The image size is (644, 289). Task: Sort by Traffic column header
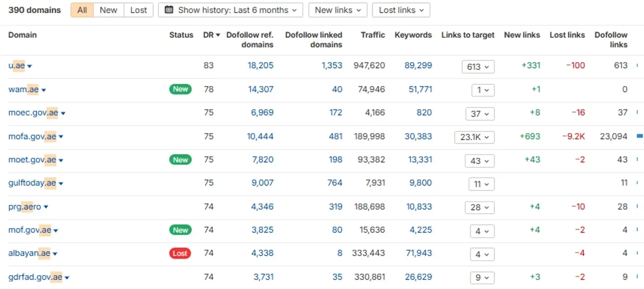(x=373, y=35)
